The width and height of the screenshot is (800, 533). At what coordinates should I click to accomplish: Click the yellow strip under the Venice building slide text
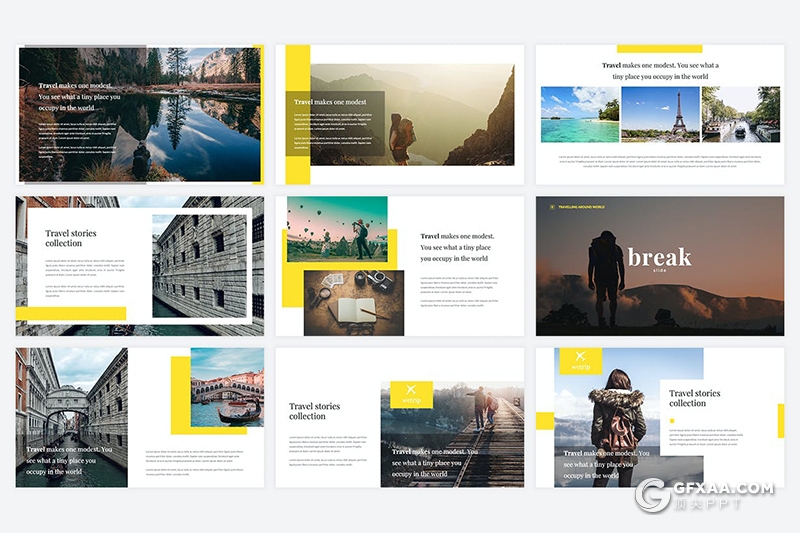[x=71, y=314]
